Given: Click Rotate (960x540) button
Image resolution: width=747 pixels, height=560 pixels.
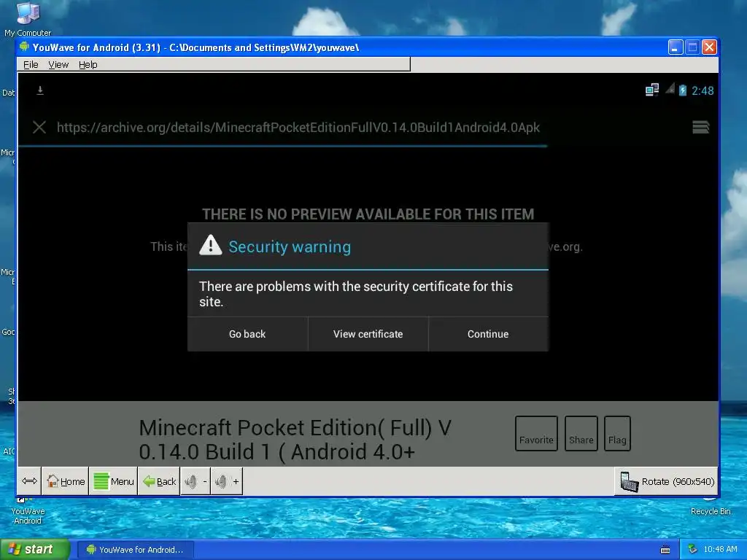Looking at the screenshot, I should [x=667, y=481].
